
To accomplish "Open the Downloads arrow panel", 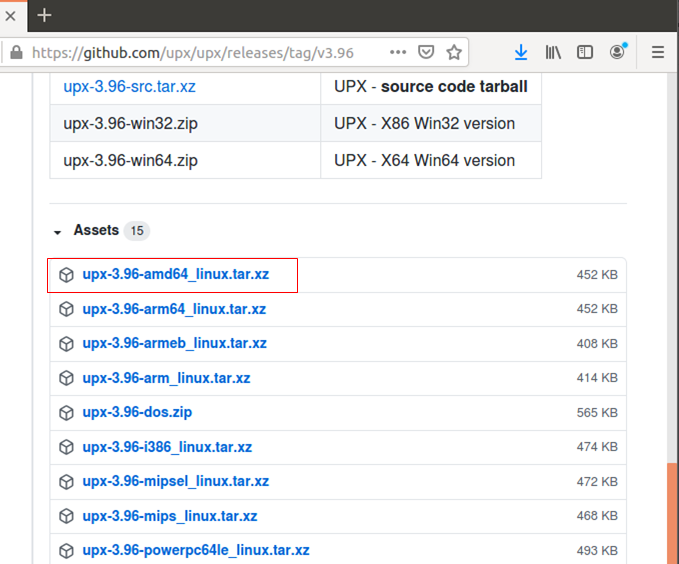I will [521, 52].
